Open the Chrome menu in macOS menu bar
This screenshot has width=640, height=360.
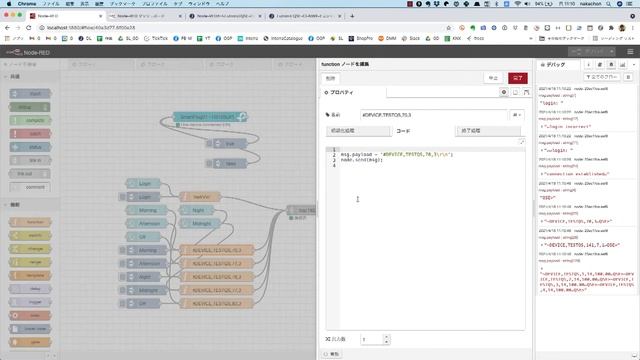pos(27,3)
